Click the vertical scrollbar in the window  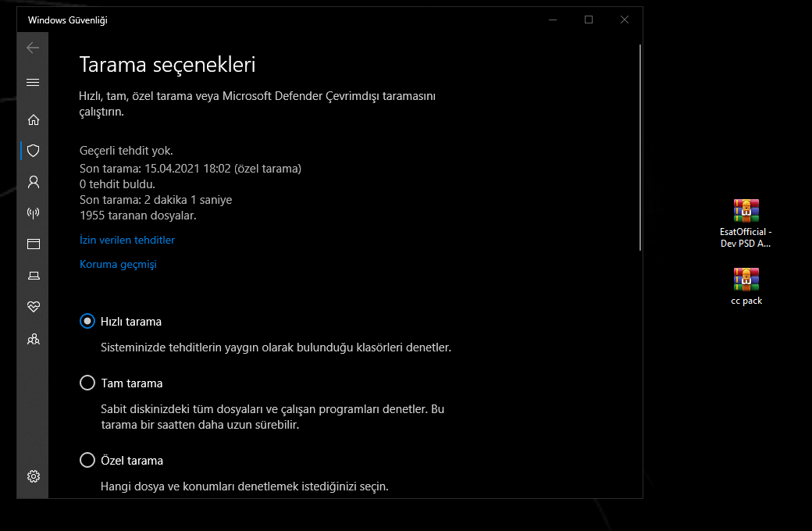[x=640, y=148]
